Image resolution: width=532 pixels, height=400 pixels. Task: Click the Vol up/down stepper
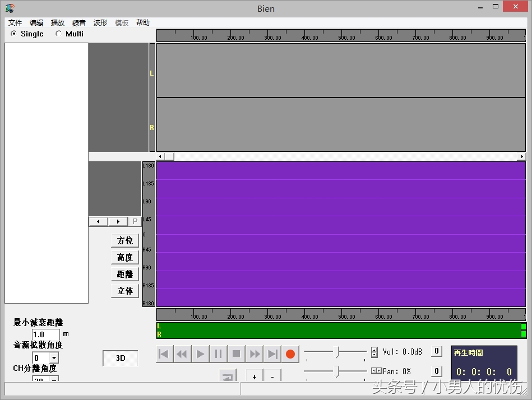tap(374, 352)
